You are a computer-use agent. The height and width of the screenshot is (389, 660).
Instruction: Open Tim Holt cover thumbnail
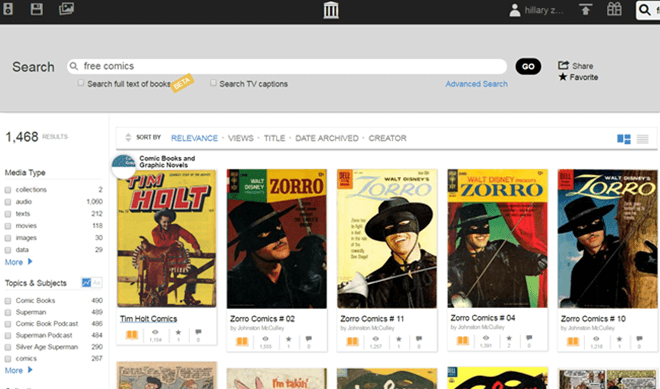tap(167, 238)
